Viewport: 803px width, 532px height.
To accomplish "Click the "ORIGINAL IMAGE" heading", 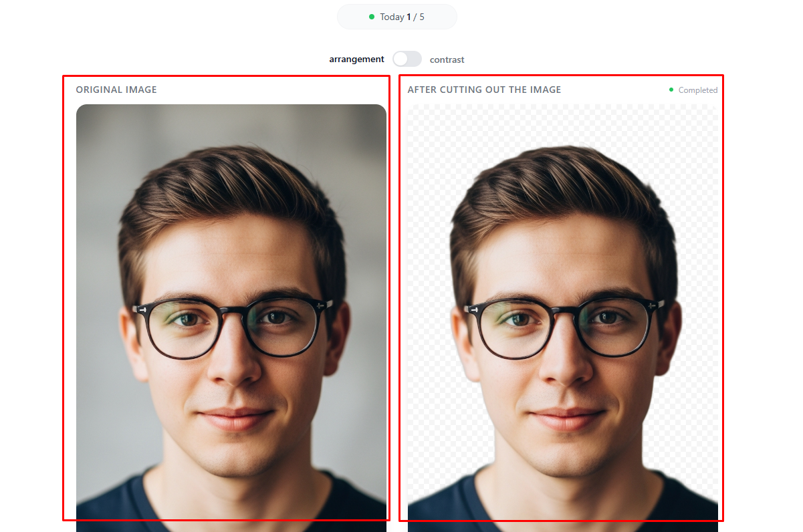I will pos(116,90).
